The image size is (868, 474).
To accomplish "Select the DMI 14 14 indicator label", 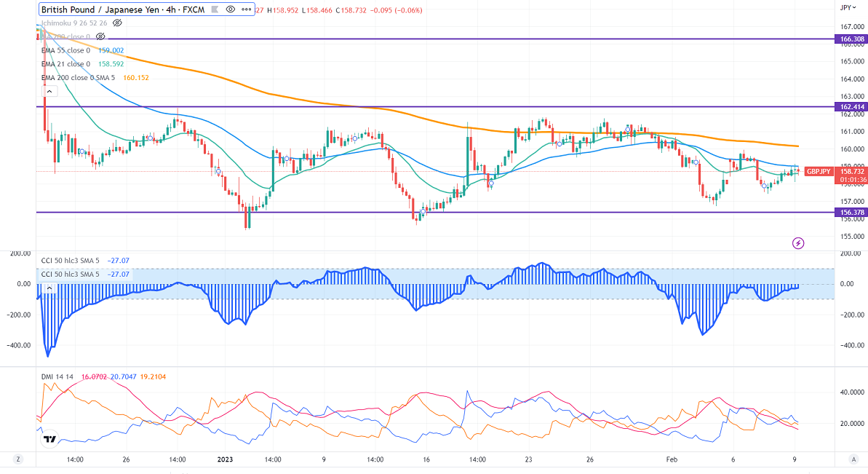I will [x=56, y=376].
